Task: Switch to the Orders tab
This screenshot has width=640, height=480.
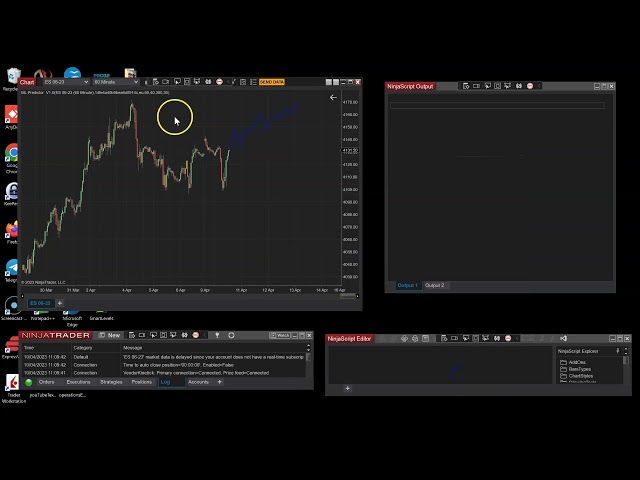Action: tap(46, 382)
